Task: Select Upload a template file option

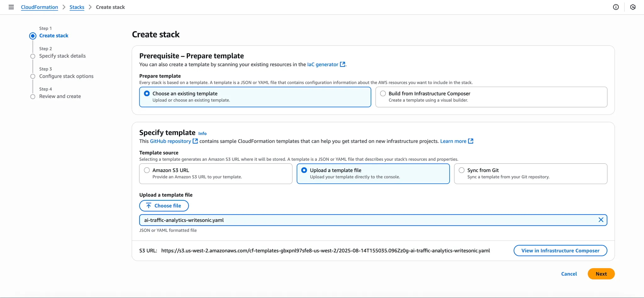Action: (373, 173)
